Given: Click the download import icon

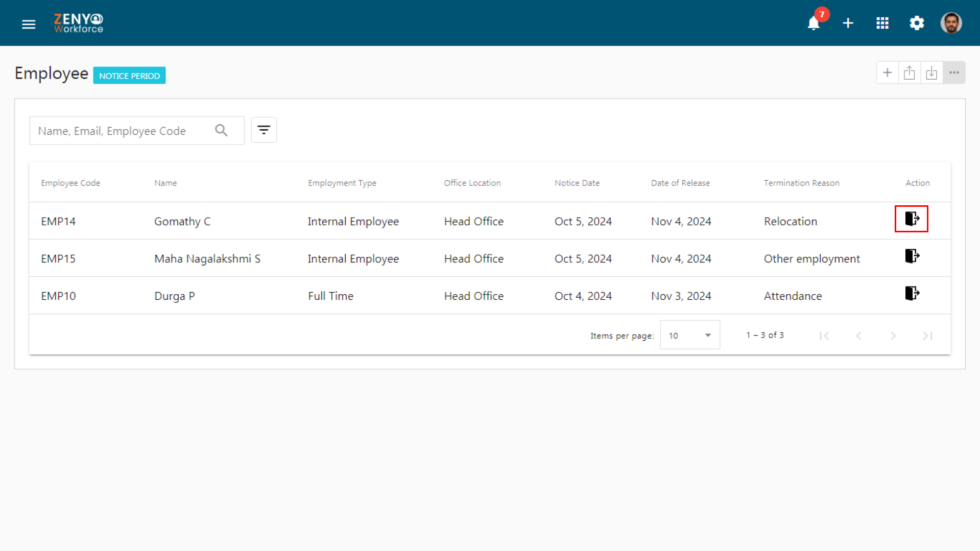Looking at the screenshot, I should pos(931,73).
